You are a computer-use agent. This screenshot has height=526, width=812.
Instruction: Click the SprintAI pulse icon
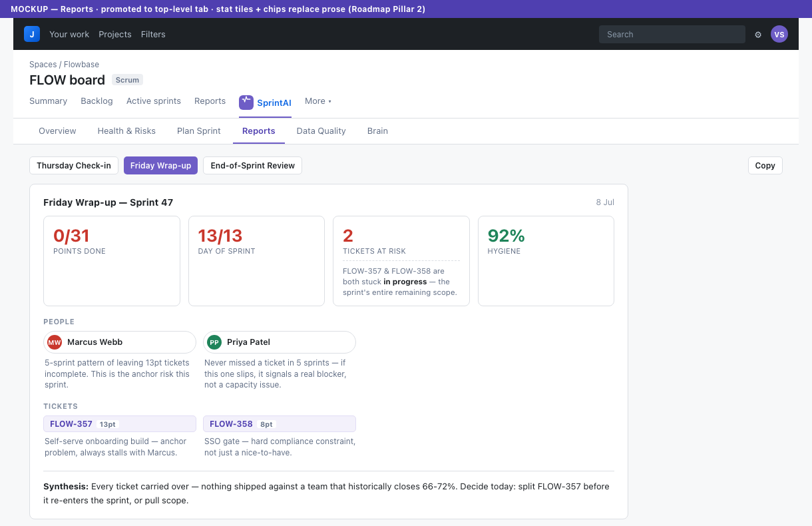coord(246,102)
